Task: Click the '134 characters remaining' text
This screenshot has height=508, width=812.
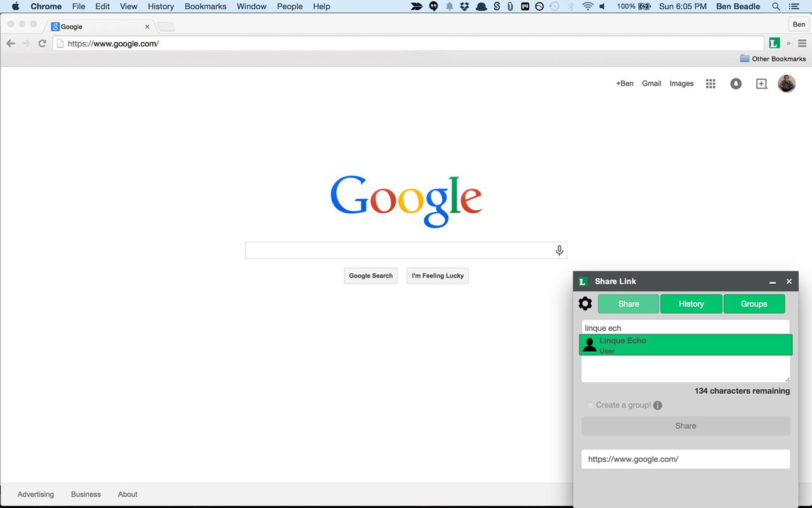Action: pyautogui.click(x=742, y=391)
